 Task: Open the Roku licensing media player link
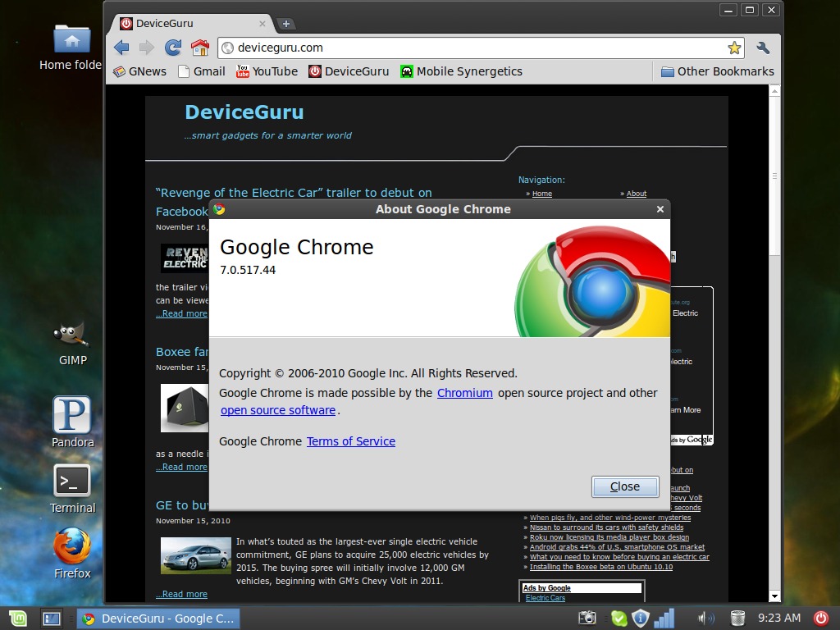point(609,537)
